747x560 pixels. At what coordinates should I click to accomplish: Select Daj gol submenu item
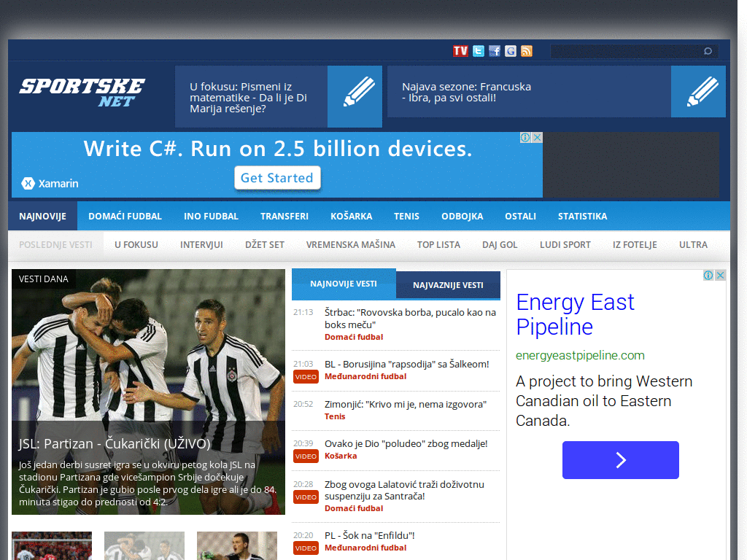click(x=500, y=245)
